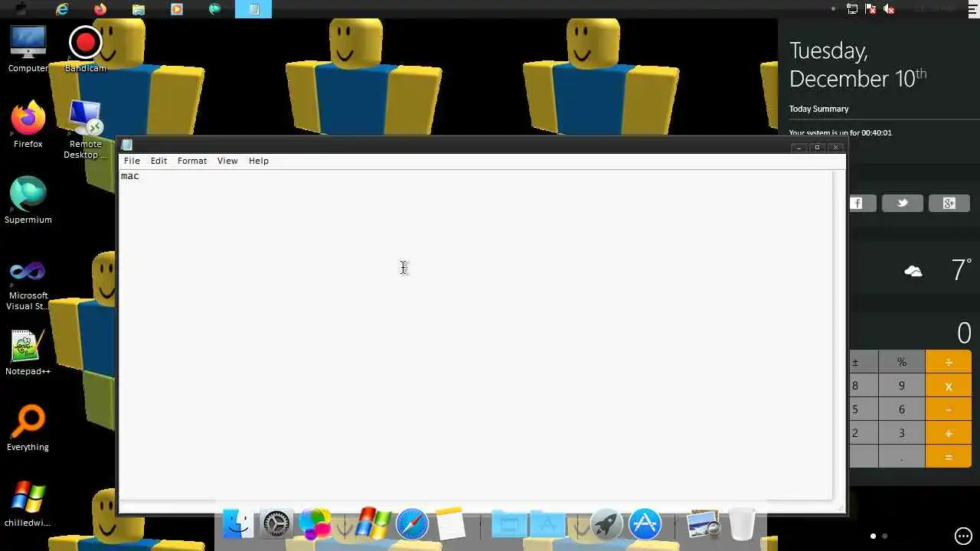Viewport: 980px width, 551px height.
Task: Click the Tuesday, December 10th date
Action: tap(857, 64)
